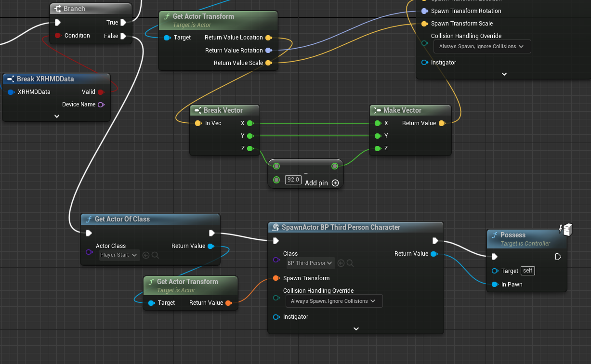Click the red Condition pin on Branch
The width and height of the screenshot is (591, 364).
pos(58,36)
